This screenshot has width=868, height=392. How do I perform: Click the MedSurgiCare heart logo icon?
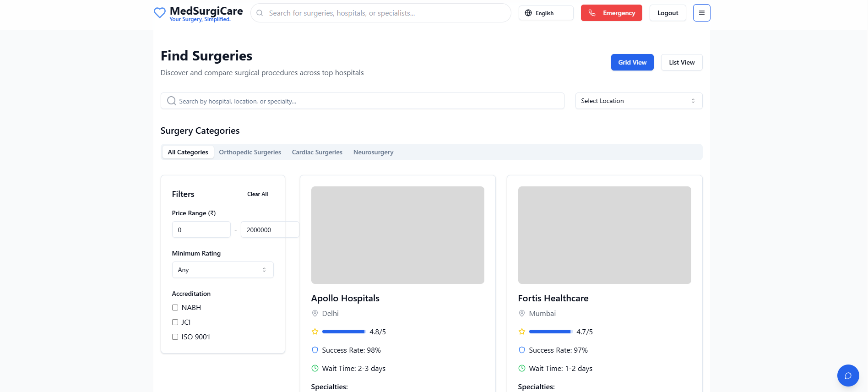(159, 13)
